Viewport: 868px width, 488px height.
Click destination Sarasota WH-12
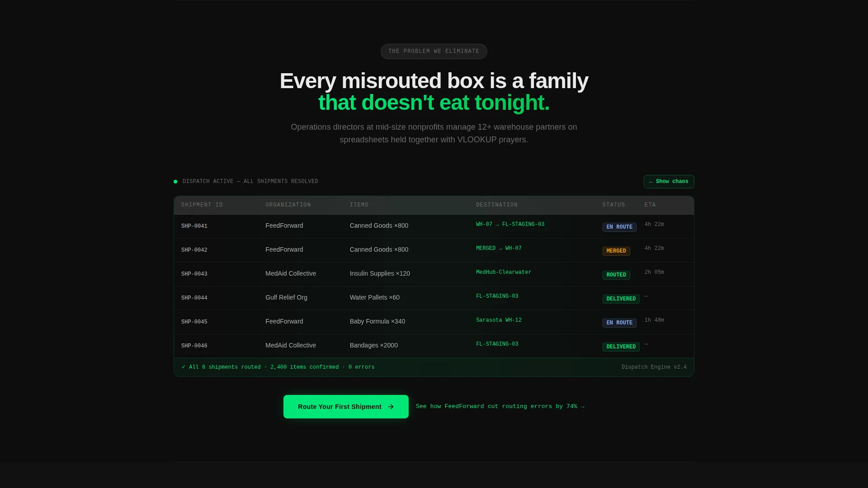(x=499, y=320)
